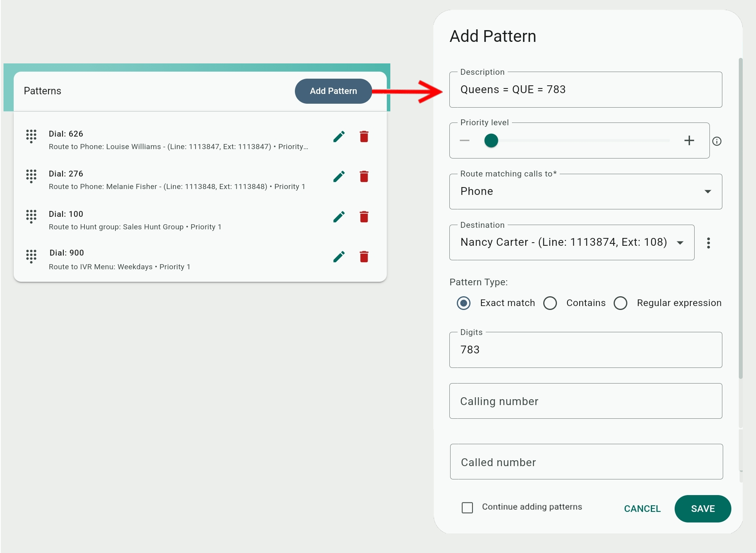Select the Exact match radio button
756x553 pixels.
463,303
